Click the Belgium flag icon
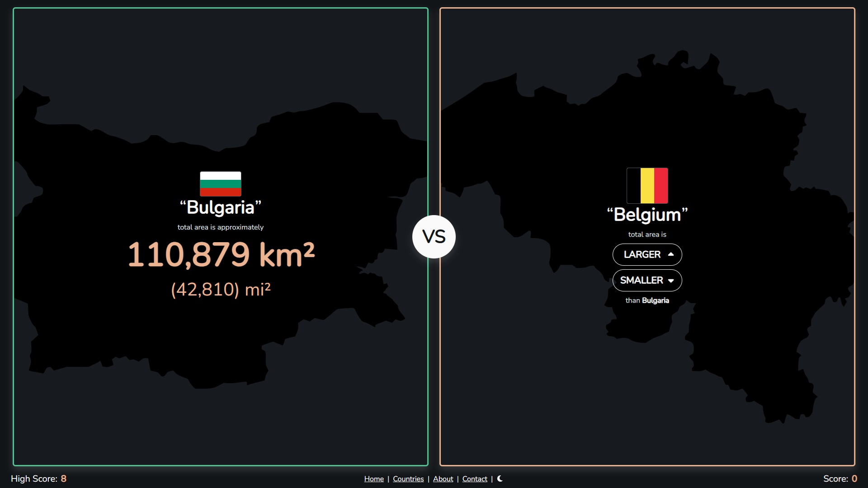Image resolution: width=868 pixels, height=488 pixels. tap(647, 186)
